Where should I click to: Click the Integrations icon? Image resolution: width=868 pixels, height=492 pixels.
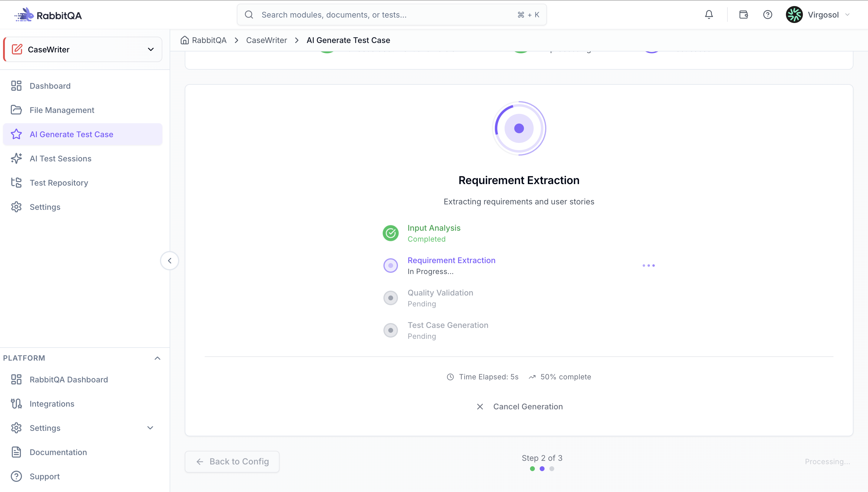tap(16, 404)
